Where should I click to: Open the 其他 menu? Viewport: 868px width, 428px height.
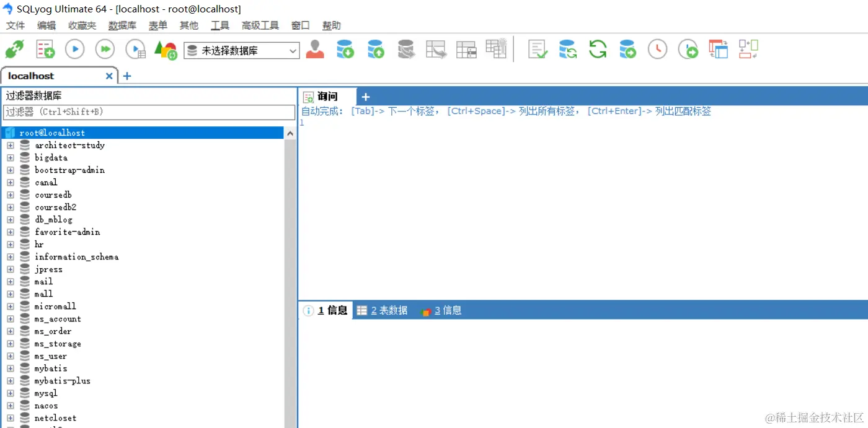[x=189, y=25]
